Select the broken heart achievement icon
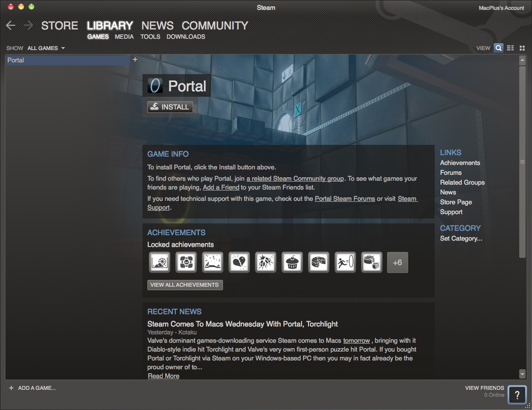The width and height of the screenshot is (532, 410). (239, 262)
